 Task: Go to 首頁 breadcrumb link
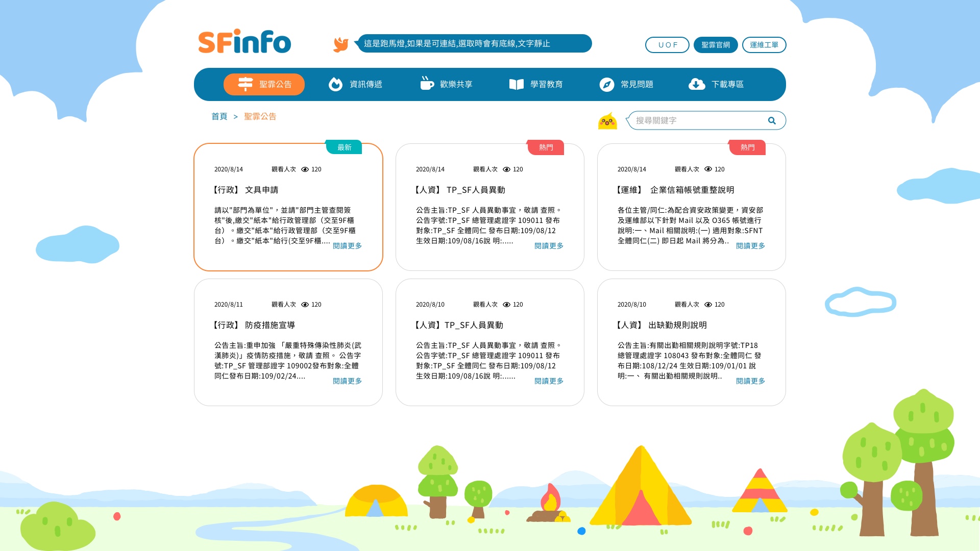(x=219, y=116)
